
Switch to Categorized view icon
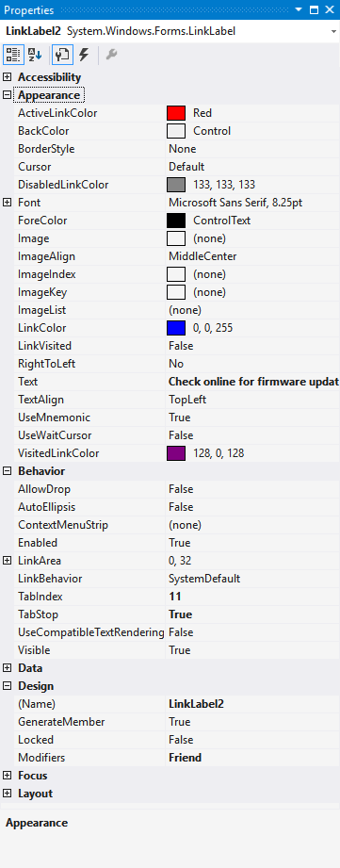(x=13, y=56)
